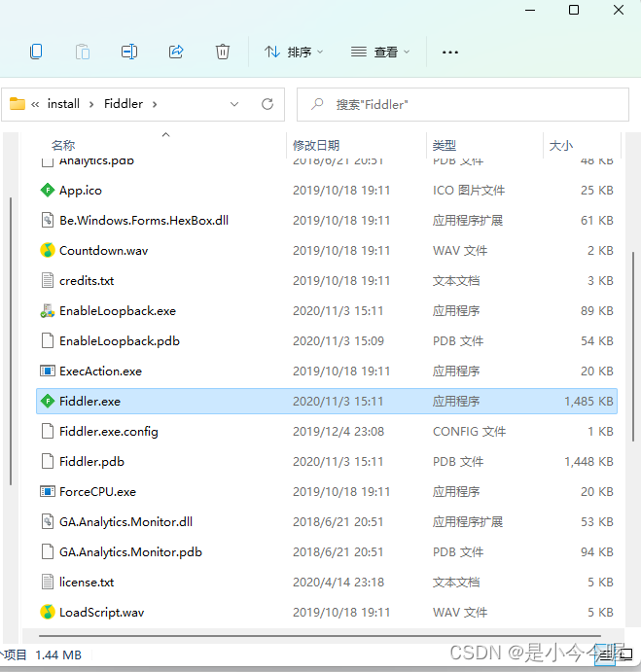Open the 排序 sort dropdown
This screenshot has width=641, height=672.
point(294,52)
